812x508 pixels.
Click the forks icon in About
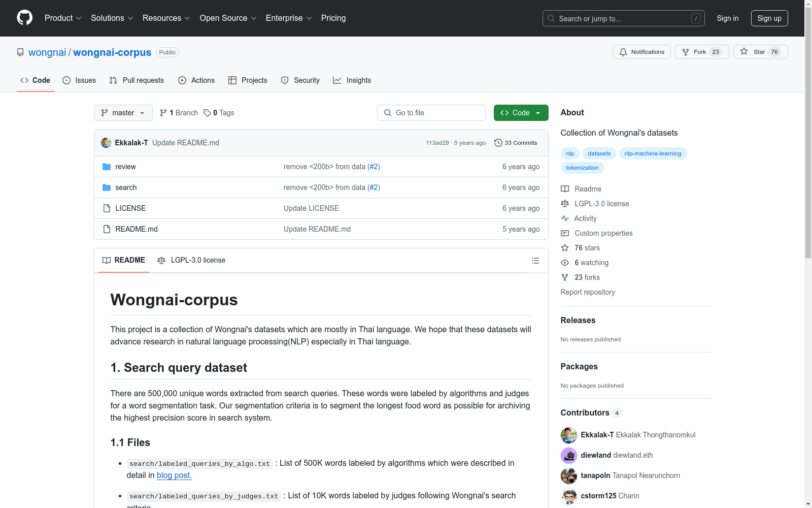pyautogui.click(x=565, y=277)
